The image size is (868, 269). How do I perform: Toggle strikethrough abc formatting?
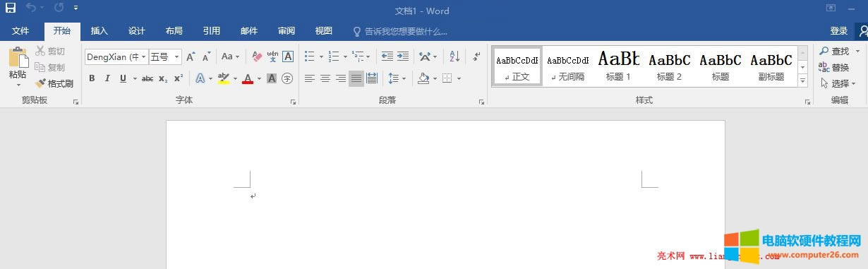click(x=147, y=78)
